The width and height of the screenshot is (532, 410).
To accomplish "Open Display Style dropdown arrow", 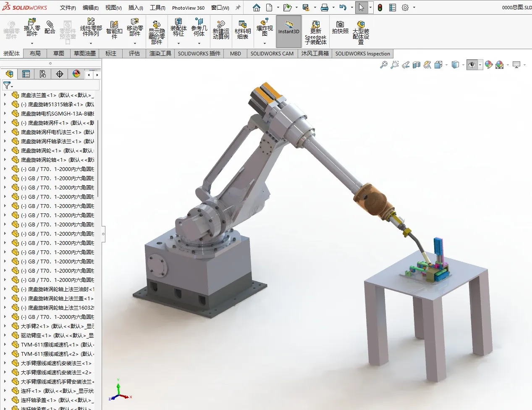I will click(463, 65).
